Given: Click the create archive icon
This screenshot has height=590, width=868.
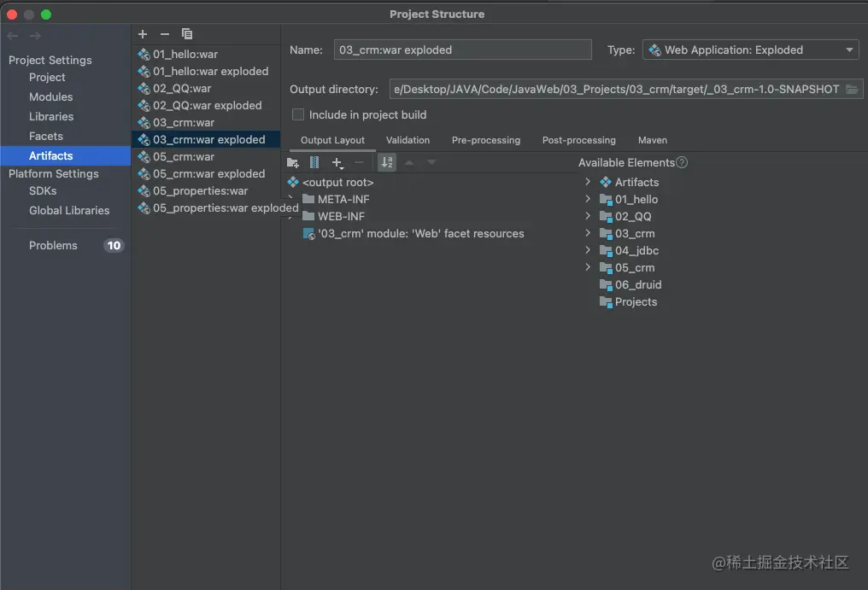Looking at the screenshot, I should pyautogui.click(x=314, y=162).
